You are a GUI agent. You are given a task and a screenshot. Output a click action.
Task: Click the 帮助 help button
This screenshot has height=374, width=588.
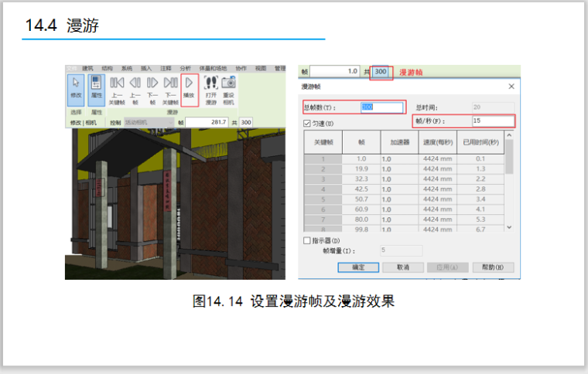492,267
